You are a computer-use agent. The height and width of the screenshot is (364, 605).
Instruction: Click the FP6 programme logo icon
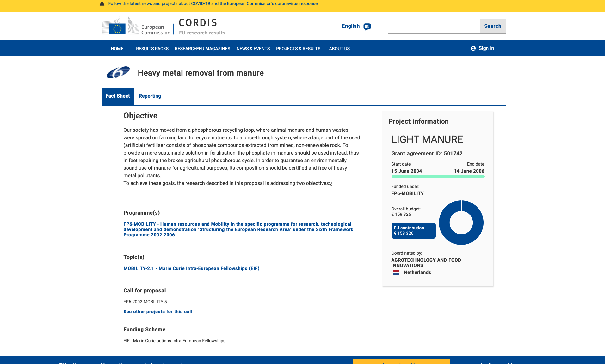click(118, 73)
